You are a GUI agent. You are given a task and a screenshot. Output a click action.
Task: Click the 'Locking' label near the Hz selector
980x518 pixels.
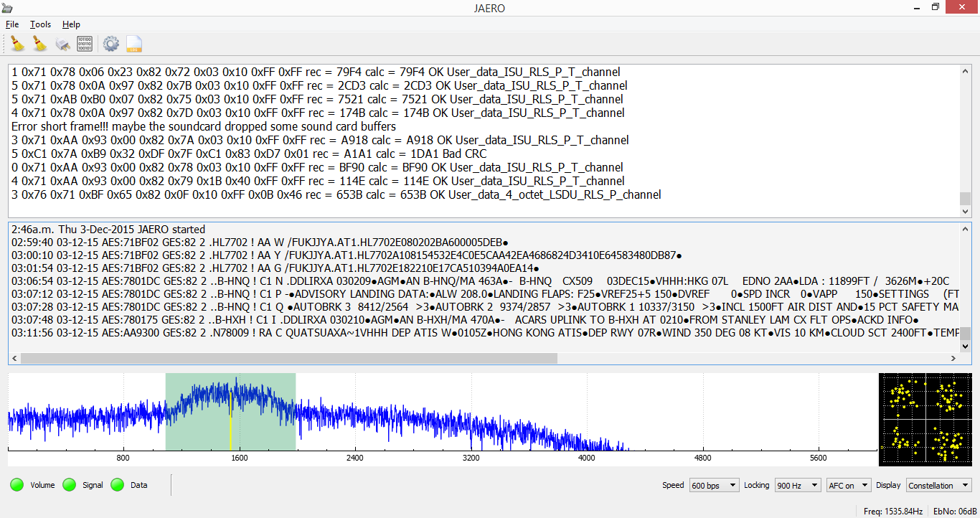(757, 485)
